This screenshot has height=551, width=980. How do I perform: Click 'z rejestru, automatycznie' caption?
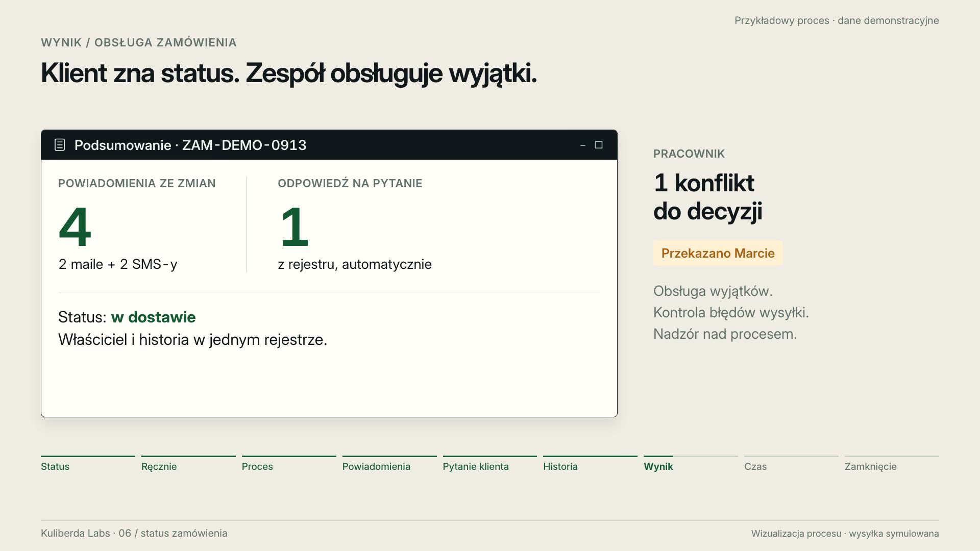[355, 264]
